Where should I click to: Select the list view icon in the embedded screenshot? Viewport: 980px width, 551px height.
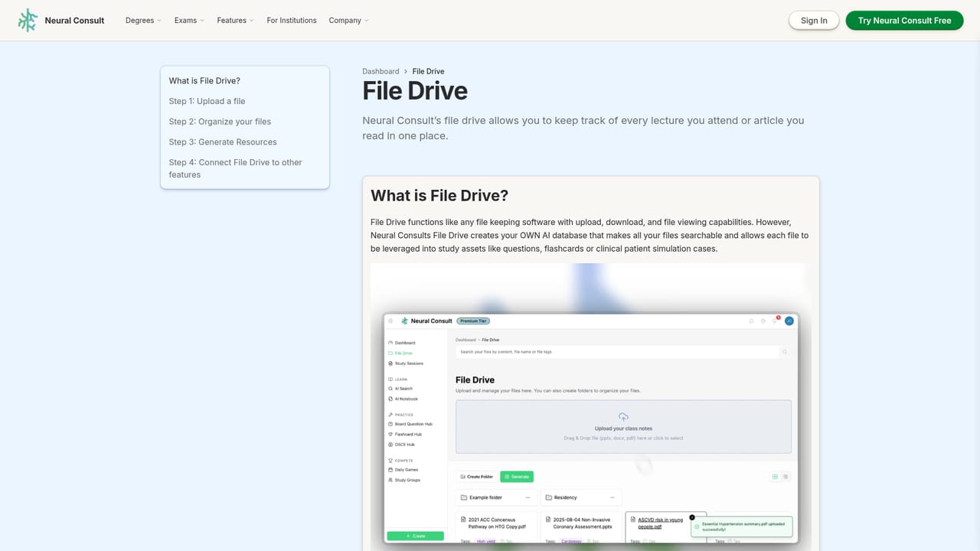click(786, 476)
